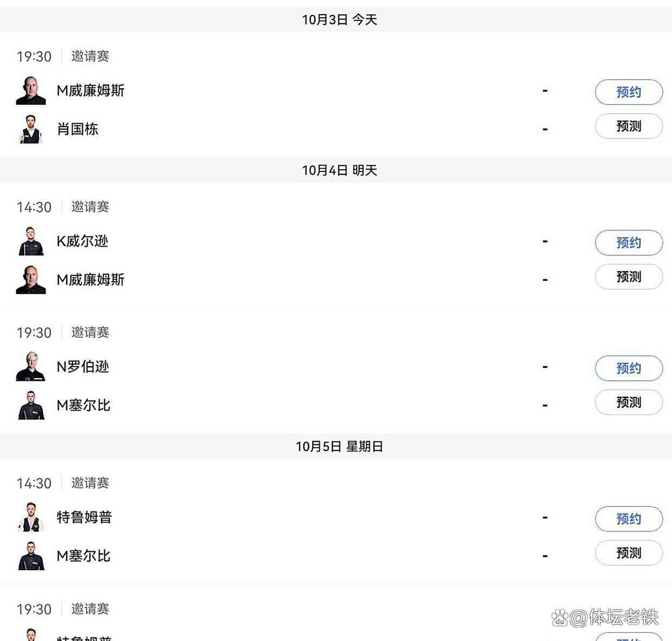Select the N罗伯逊 player name
Screen dimensions: 672x641
click(x=83, y=367)
